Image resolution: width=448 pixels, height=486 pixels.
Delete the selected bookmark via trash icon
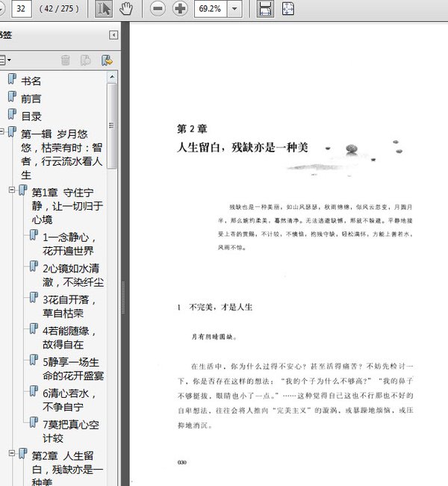tap(66, 60)
